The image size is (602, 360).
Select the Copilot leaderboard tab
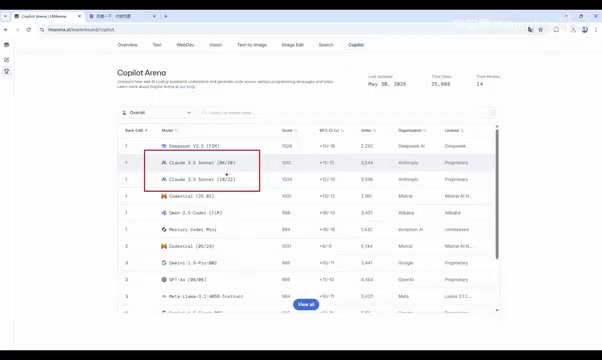[356, 45]
